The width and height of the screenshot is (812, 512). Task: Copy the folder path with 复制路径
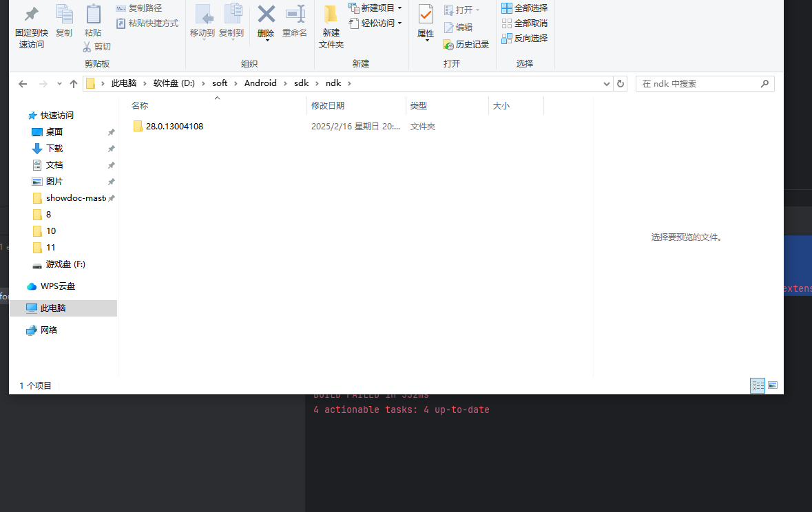tap(139, 8)
